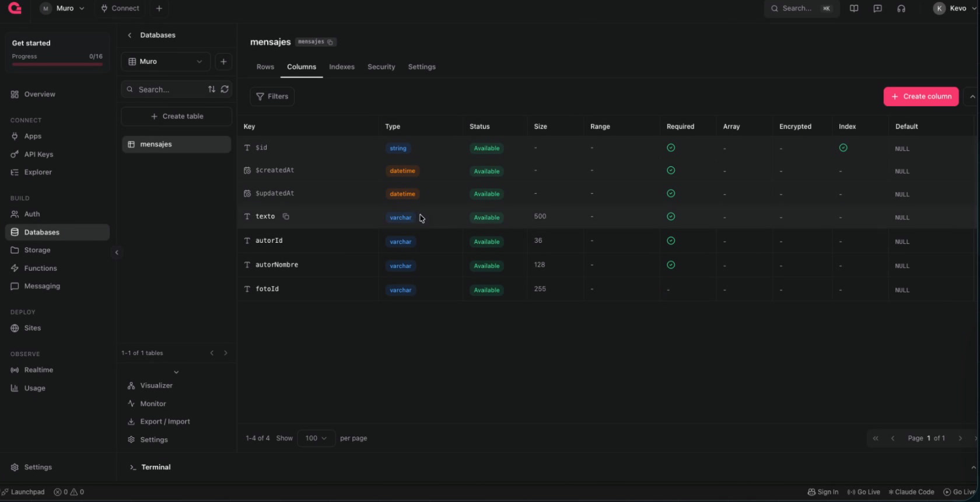Image resolution: width=980 pixels, height=502 pixels.
Task: Collapse the database tools chevron above Visualizer
Action: pos(176,372)
